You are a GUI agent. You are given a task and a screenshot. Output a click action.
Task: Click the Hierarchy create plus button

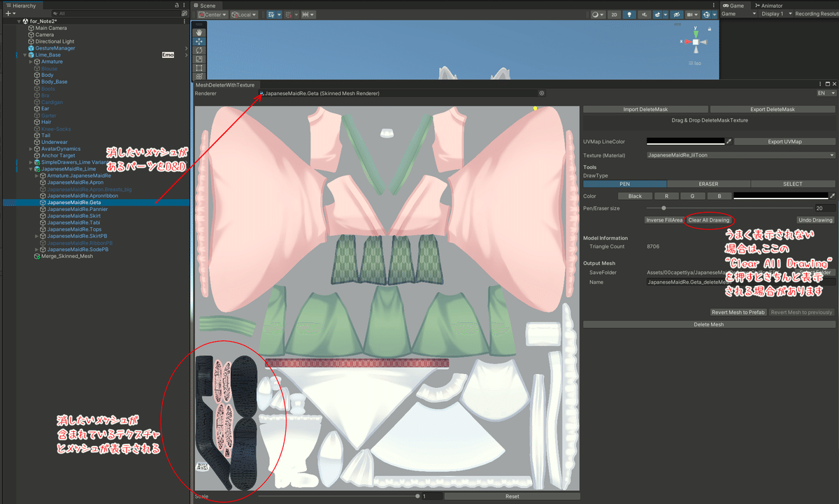pyautogui.click(x=8, y=13)
